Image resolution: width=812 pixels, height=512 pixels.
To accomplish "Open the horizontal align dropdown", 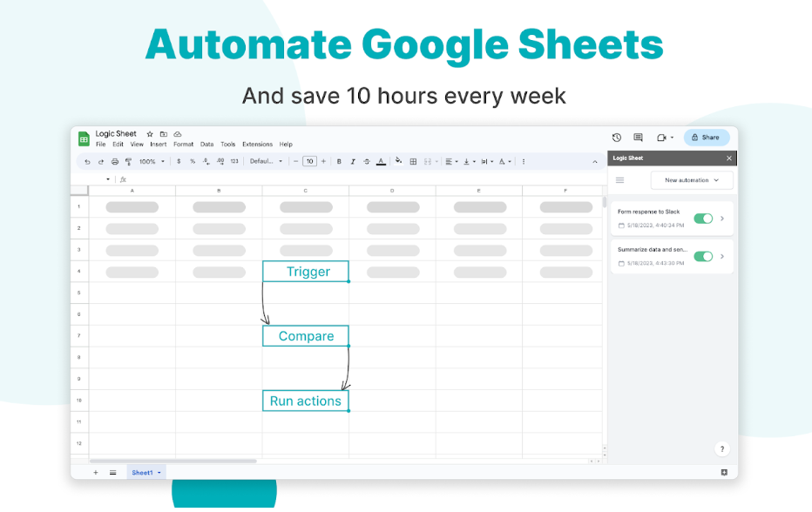I will (x=451, y=161).
